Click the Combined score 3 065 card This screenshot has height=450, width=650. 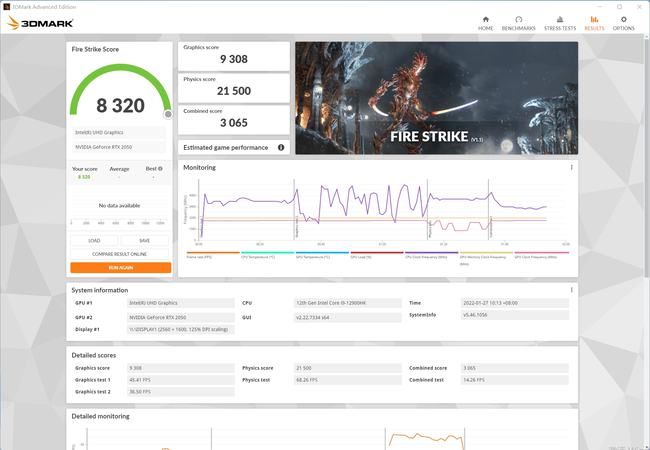point(234,120)
